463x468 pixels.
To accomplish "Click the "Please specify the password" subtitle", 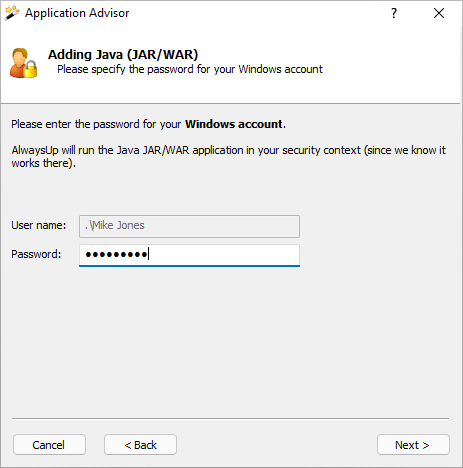I will pyautogui.click(x=190, y=69).
